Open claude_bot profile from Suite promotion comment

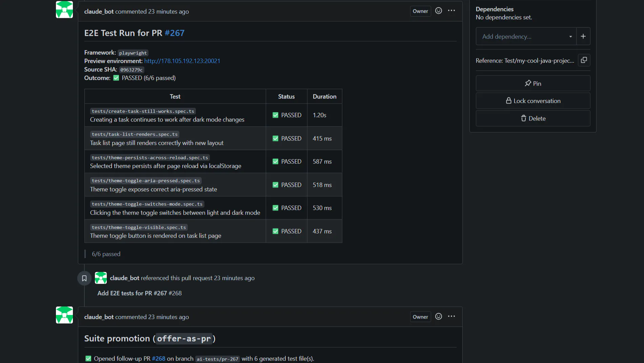coord(99,317)
